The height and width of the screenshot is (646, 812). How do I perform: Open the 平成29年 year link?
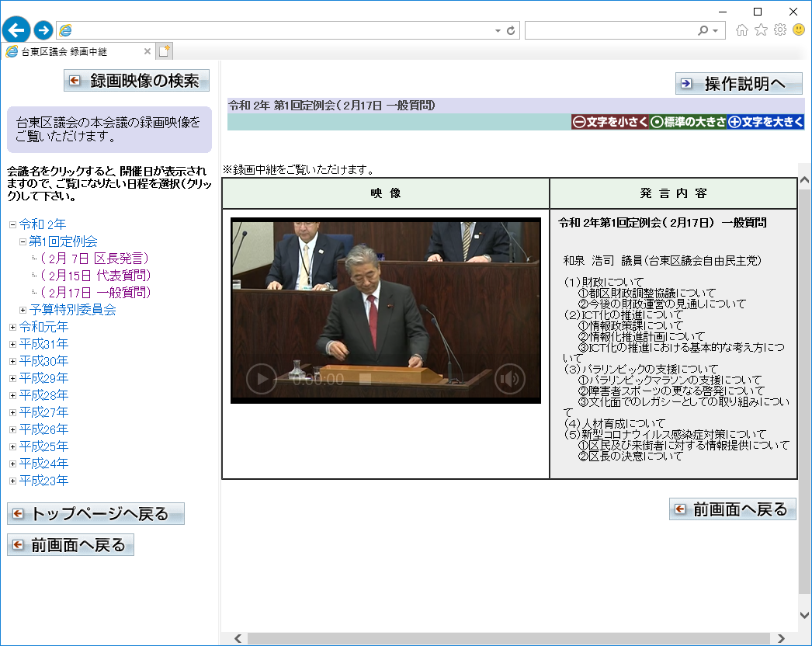43,378
